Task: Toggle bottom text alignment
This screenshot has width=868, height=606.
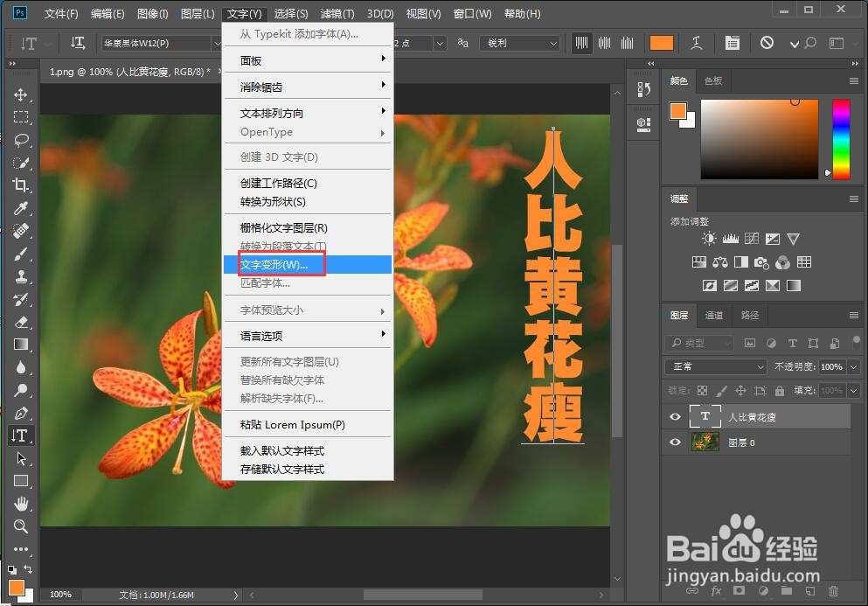Action: [628, 43]
